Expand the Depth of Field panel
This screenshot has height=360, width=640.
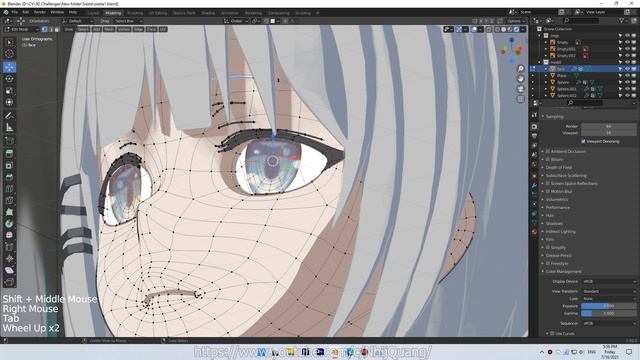pos(559,167)
